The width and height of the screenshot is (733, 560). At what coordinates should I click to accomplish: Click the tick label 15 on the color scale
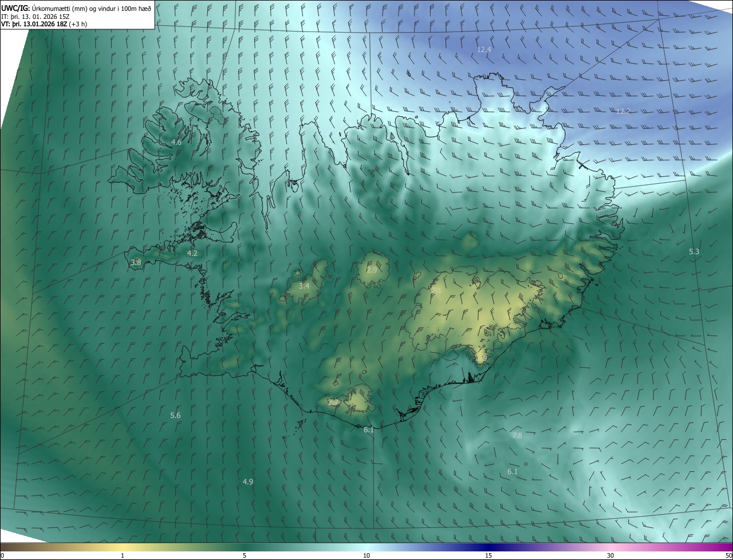coord(488,556)
